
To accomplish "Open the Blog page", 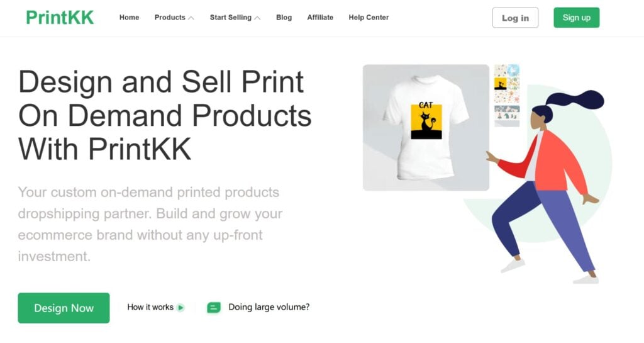I will (x=284, y=18).
